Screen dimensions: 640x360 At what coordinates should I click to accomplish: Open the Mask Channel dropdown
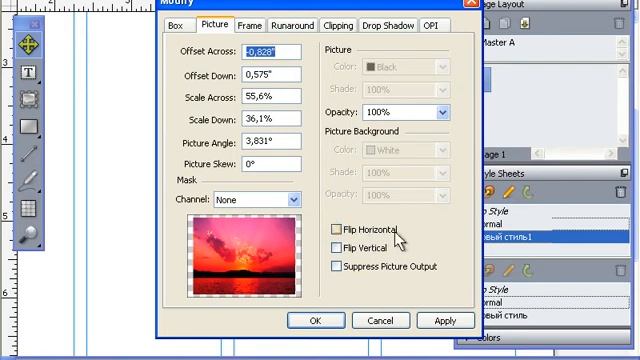pyautogui.click(x=294, y=200)
